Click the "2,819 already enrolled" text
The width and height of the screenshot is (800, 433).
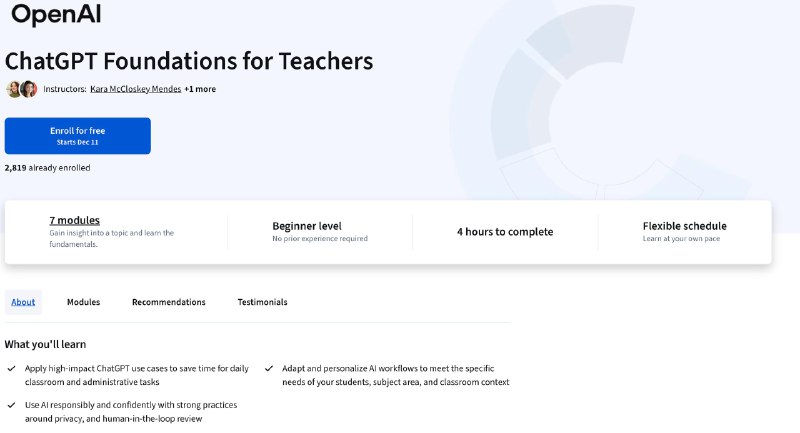pos(47,168)
